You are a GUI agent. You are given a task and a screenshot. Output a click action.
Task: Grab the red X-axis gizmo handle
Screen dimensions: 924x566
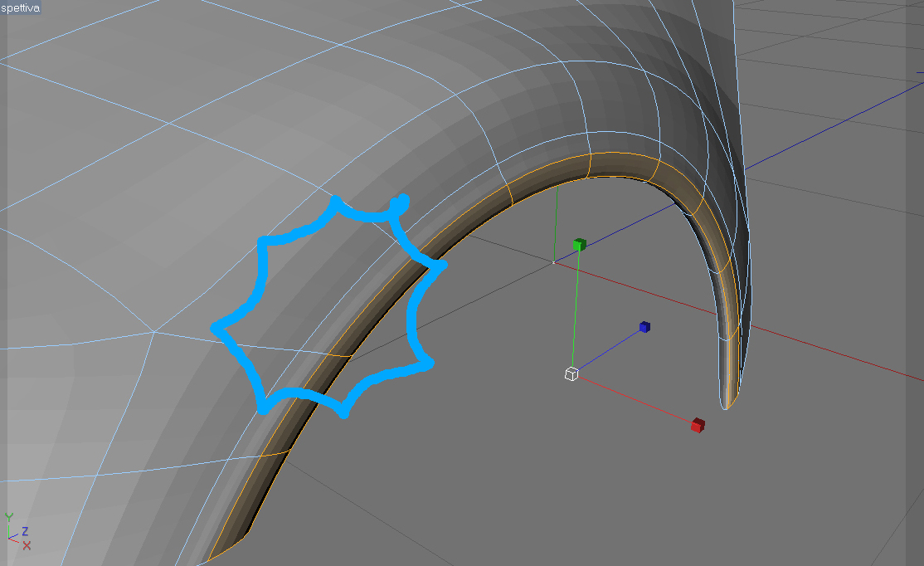698,425
